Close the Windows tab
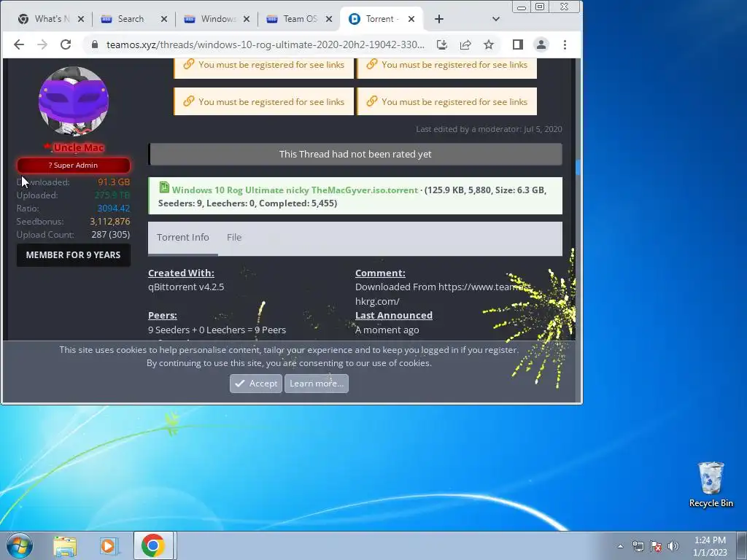747x560 pixels. pyautogui.click(x=247, y=19)
